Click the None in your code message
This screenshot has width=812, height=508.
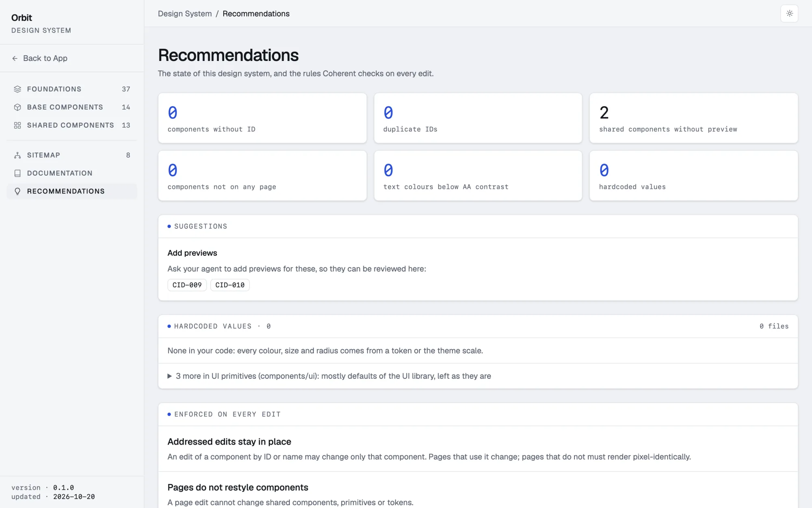point(325,351)
